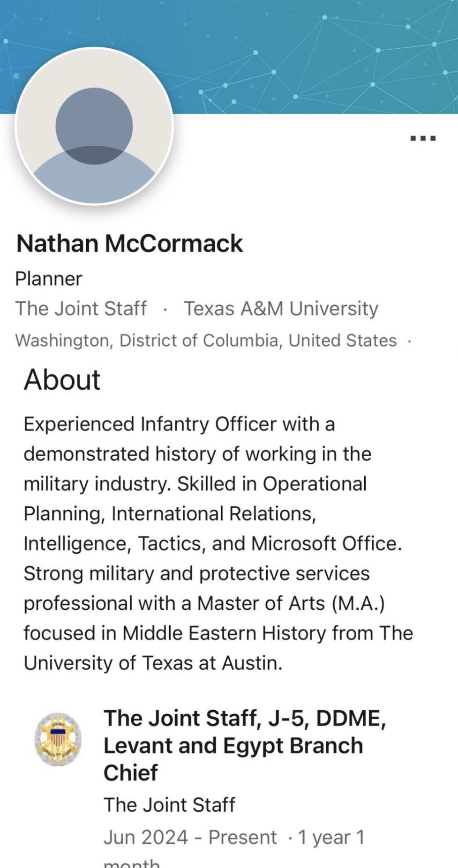Open the three-dot more options menu
Screen dimensions: 458x868
423,138
